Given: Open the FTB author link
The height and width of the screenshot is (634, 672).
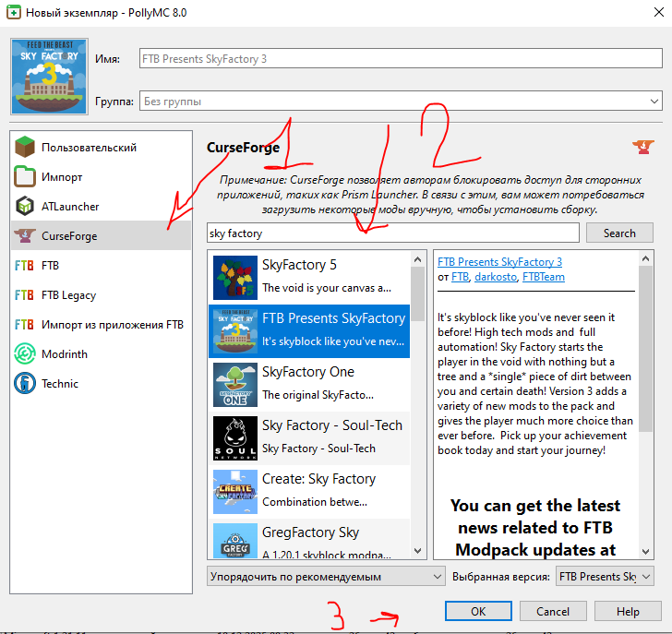Looking at the screenshot, I should [x=461, y=277].
